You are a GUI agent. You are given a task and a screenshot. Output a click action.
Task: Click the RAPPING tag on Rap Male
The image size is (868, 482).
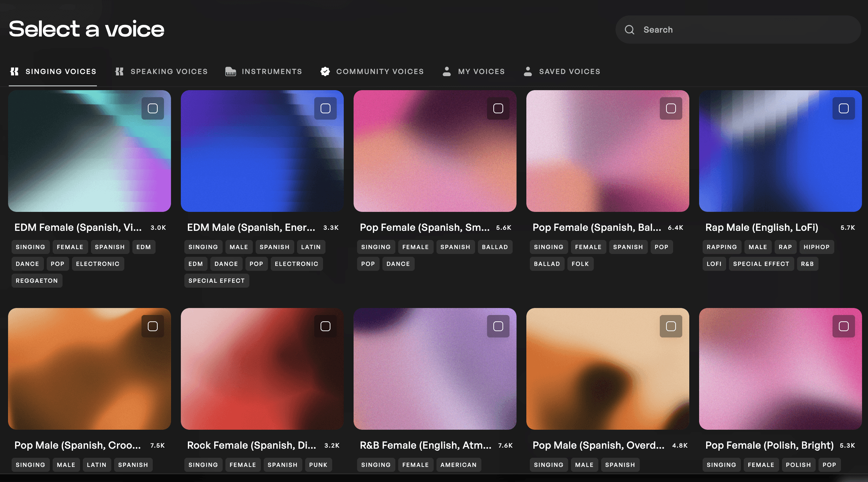point(722,247)
